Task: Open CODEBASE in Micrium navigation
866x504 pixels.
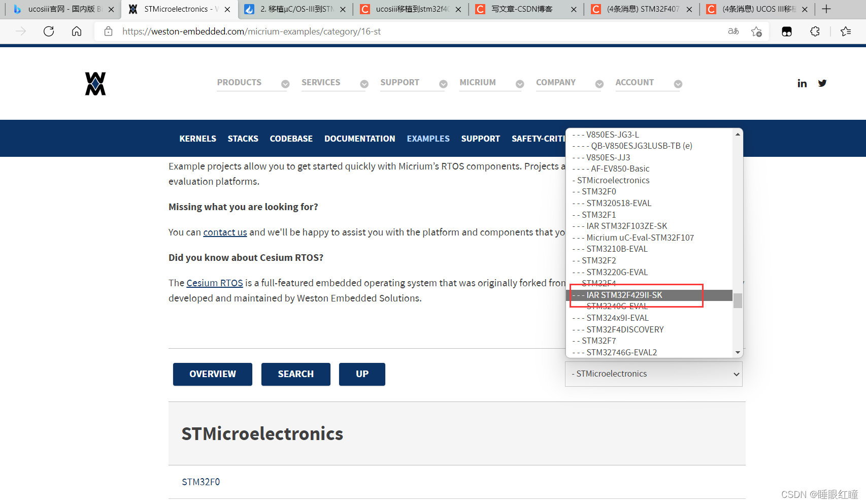Action: [291, 139]
